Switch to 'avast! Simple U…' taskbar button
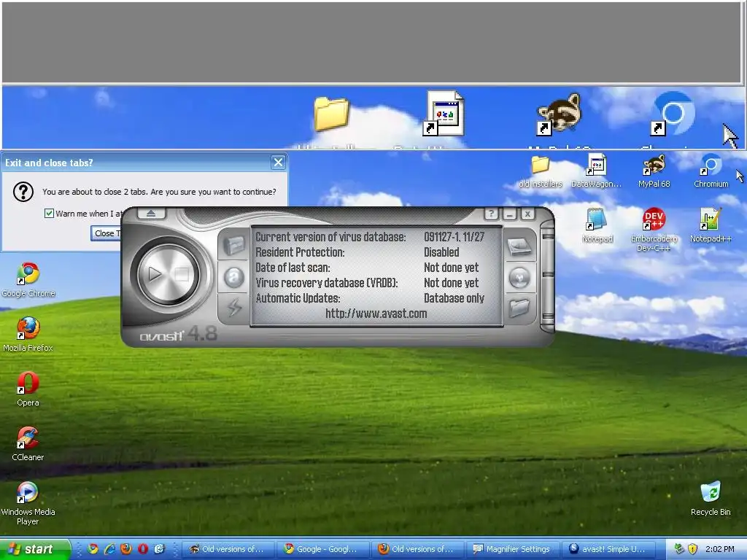Viewport: 747px width, 560px height. [x=608, y=550]
